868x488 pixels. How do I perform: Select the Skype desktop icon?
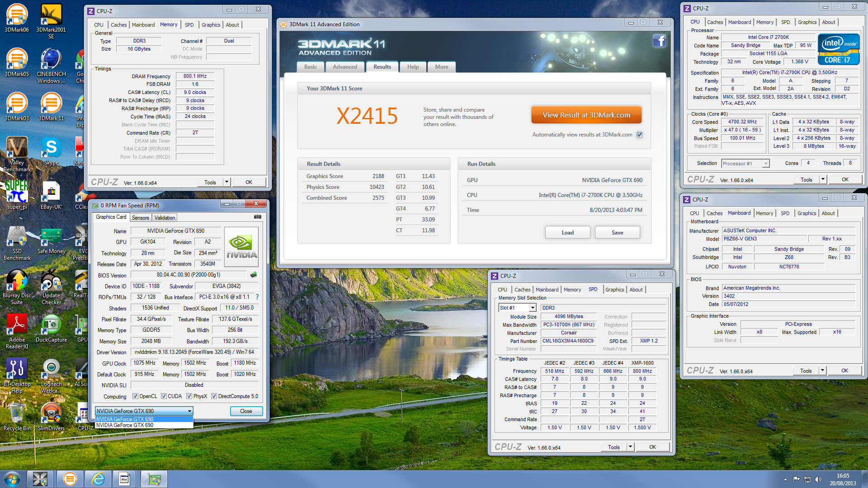(x=51, y=151)
